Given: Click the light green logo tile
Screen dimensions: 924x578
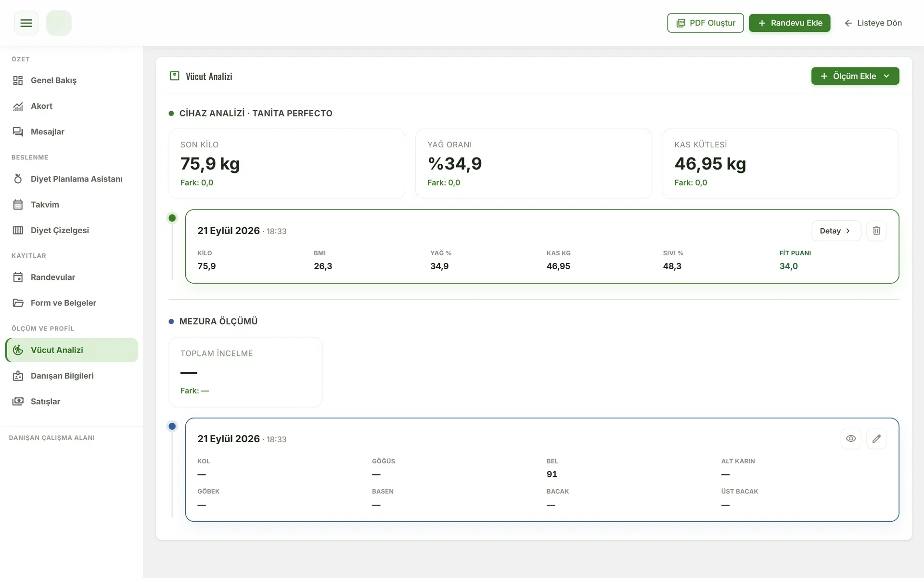Looking at the screenshot, I should [x=59, y=23].
